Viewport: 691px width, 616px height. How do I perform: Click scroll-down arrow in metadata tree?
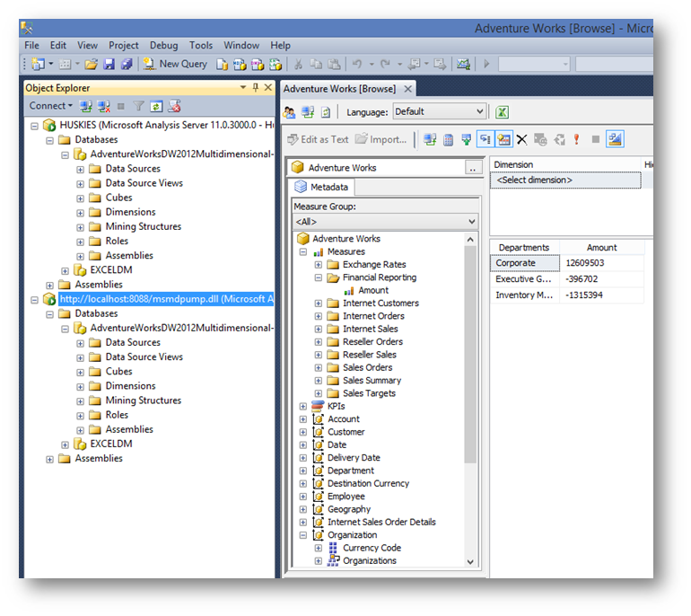click(470, 562)
